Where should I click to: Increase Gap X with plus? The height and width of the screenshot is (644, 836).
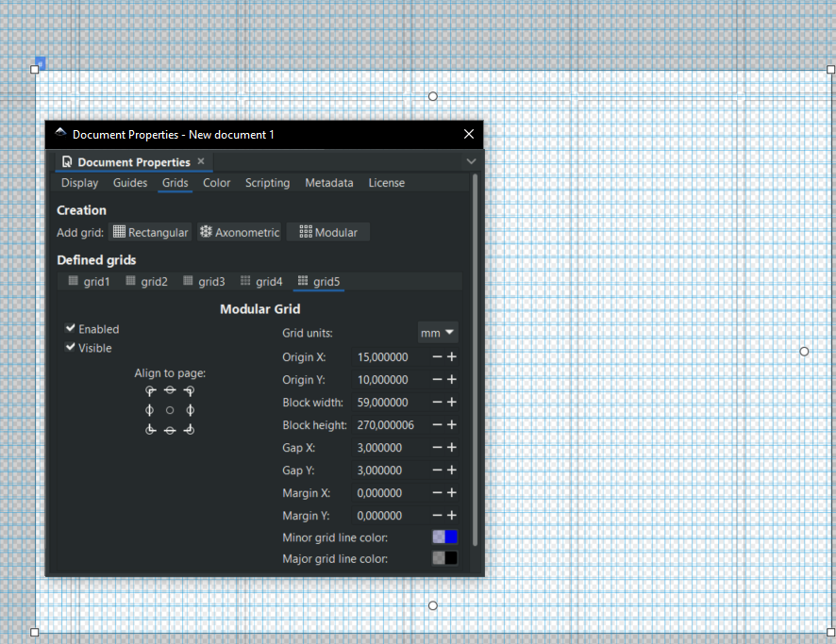[x=452, y=448]
